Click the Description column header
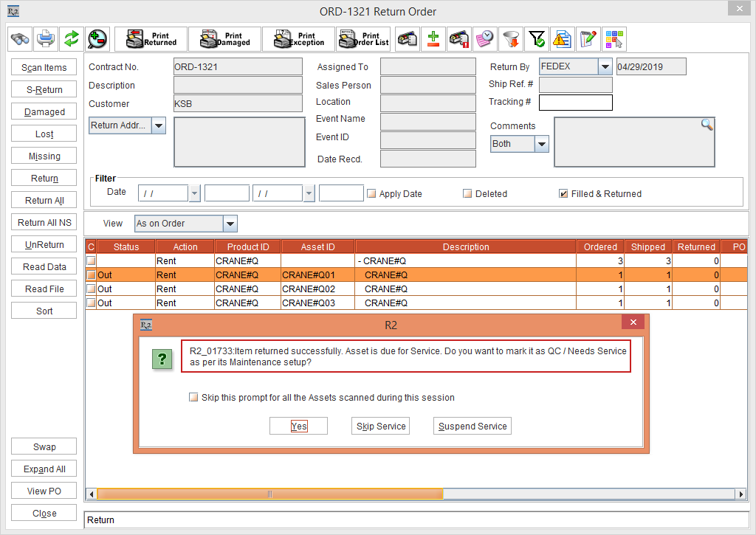This screenshot has width=756, height=535. pyautogui.click(x=465, y=247)
